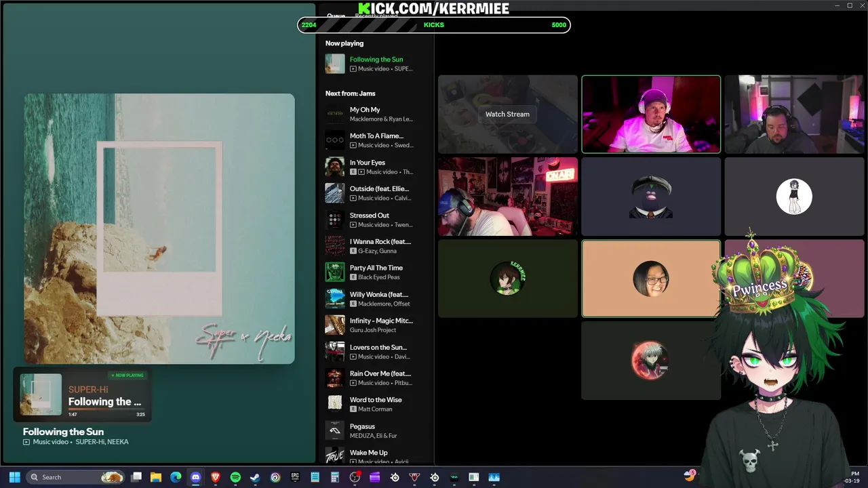Switch to the Queue tab
Screen dimensions: 868x488
pos(336,16)
